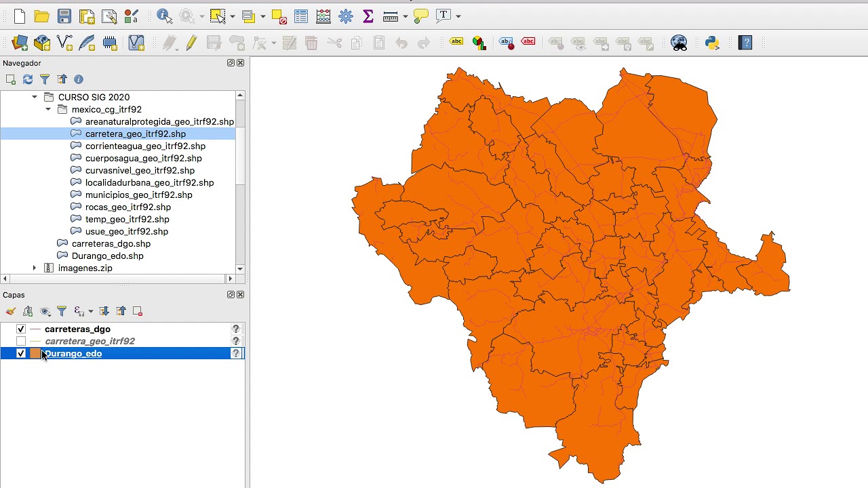The height and width of the screenshot is (488, 868).
Task: Select Durango_edo.shp in browser
Action: point(108,256)
